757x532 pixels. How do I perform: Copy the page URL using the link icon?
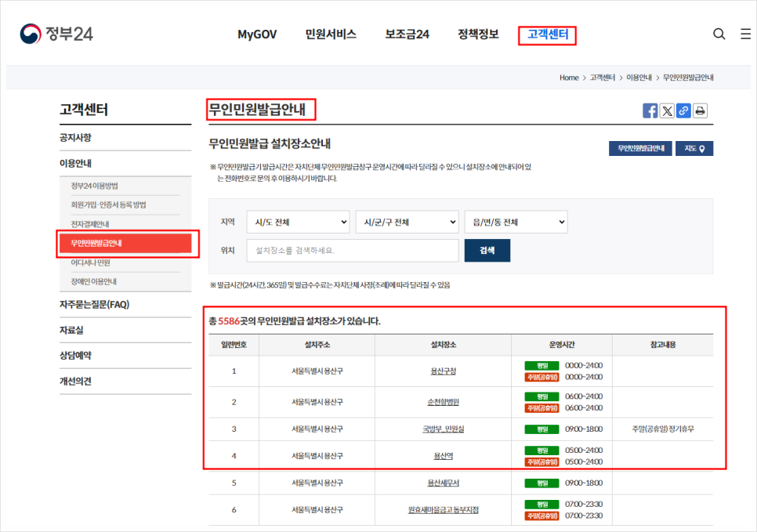(x=683, y=110)
